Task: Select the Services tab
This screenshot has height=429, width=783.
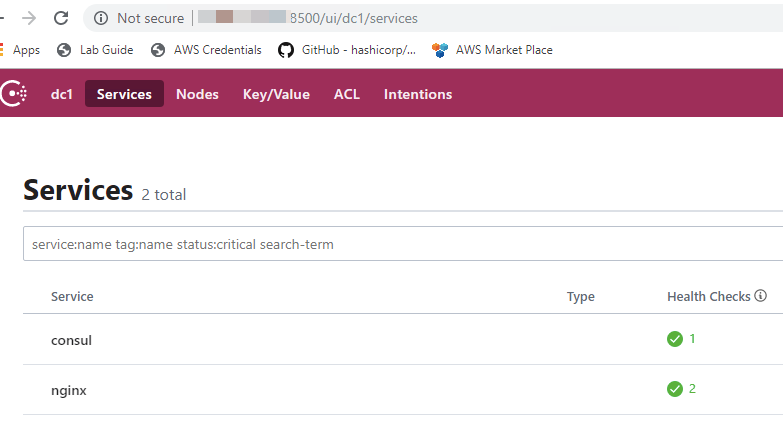Action: click(x=124, y=94)
